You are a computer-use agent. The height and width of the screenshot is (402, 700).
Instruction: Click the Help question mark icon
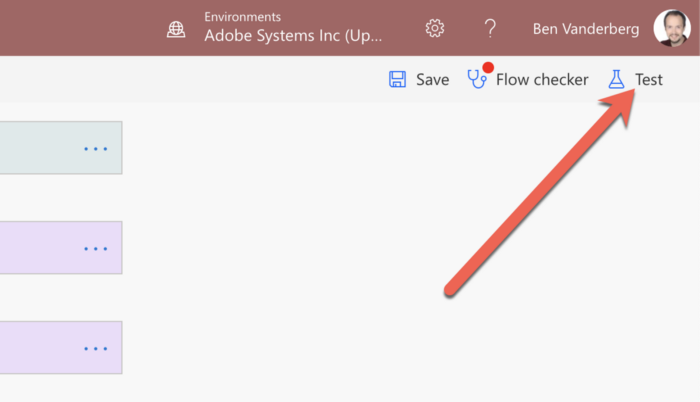click(x=490, y=28)
